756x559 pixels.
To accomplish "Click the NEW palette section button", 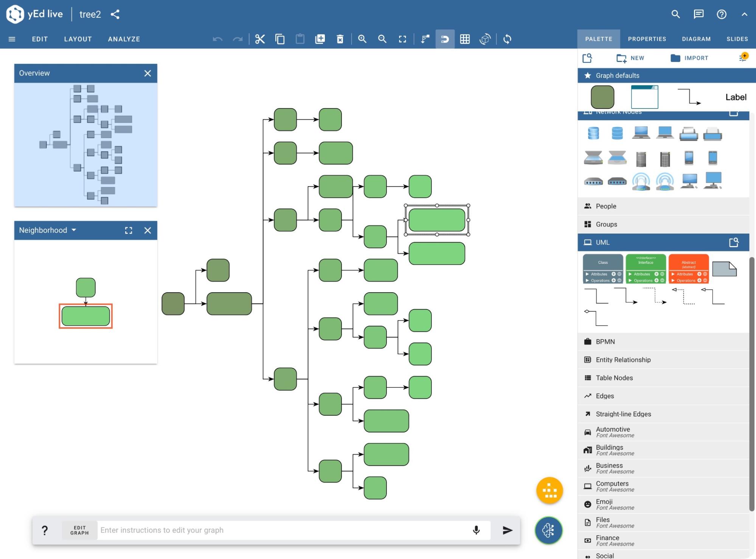I will [x=631, y=58].
